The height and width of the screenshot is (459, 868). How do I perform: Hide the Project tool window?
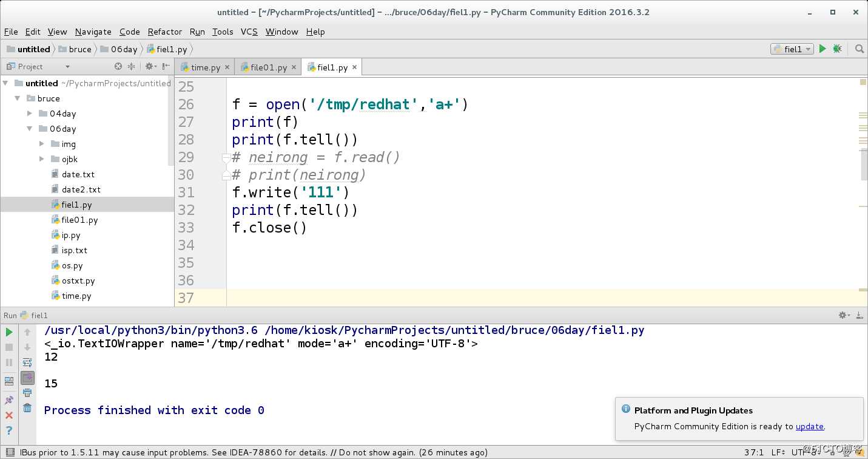[166, 66]
